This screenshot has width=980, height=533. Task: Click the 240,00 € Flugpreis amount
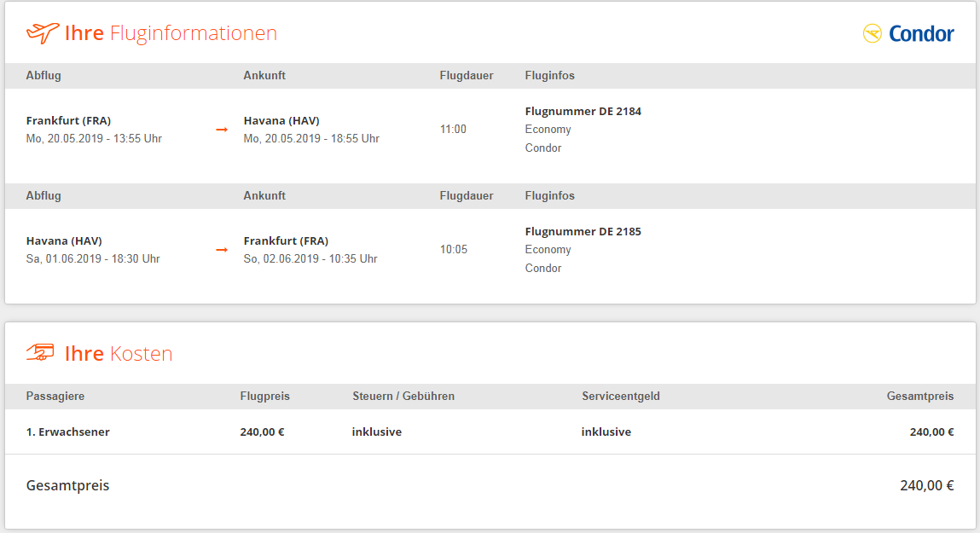coord(262,432)
